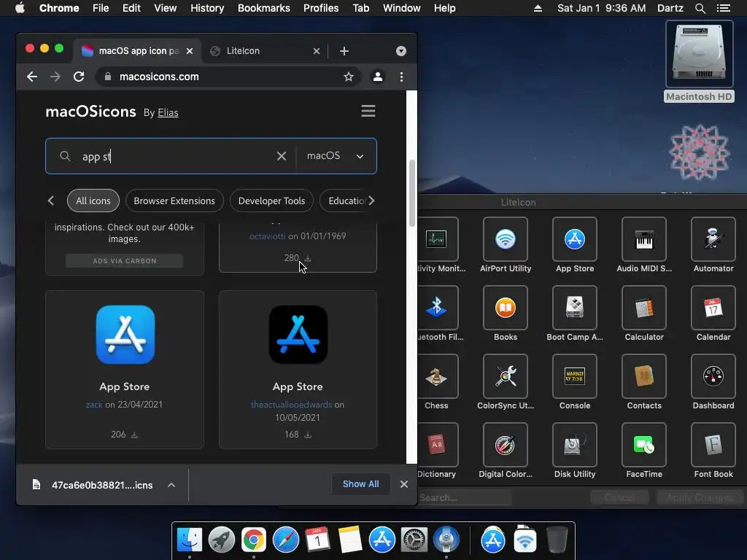Select Console icon in LiteIcon
This screenshot has width=747, height=560.
click(x=575, y=376)
